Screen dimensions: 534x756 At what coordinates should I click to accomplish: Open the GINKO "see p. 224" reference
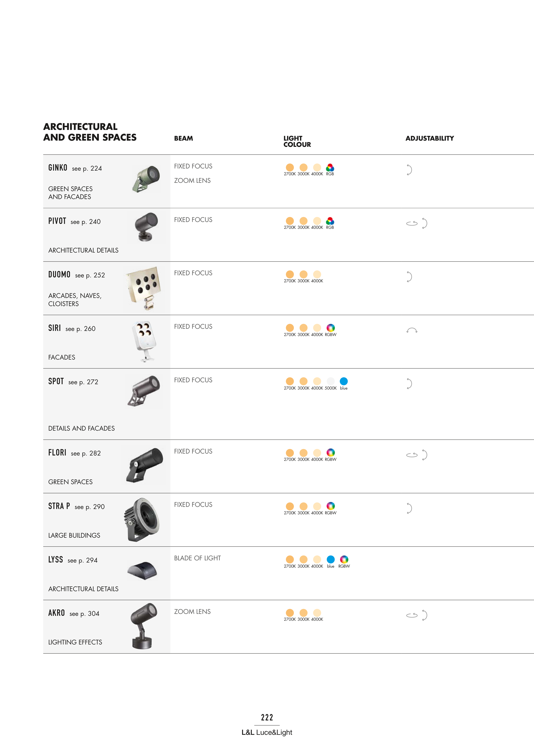tap(87, 169)
